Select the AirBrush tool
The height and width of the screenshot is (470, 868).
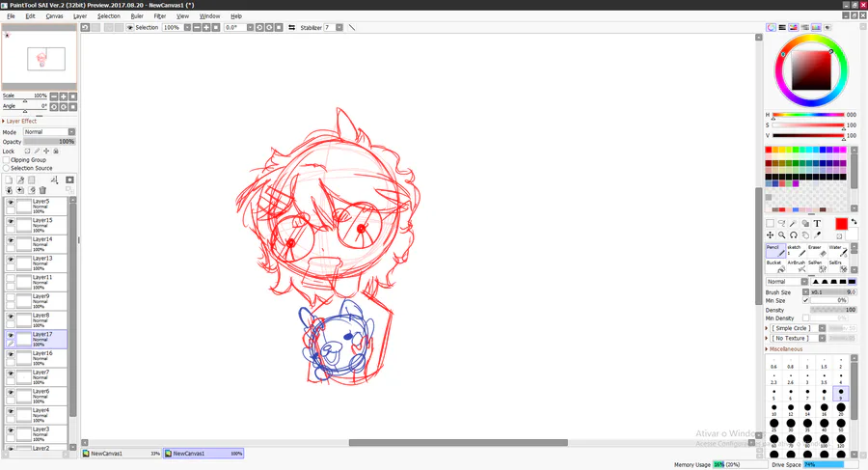(x=796, y=266)
